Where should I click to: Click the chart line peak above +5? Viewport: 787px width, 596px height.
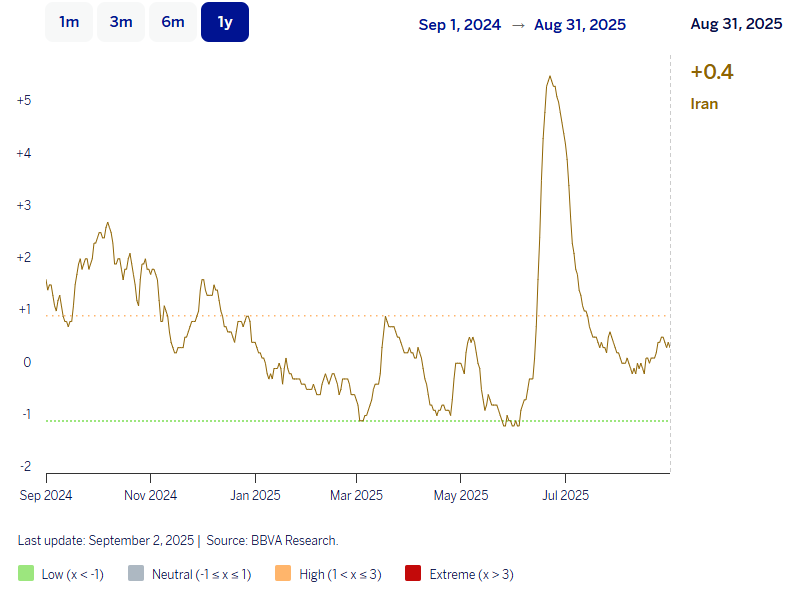pyautogui.click(x=550, y=77)
